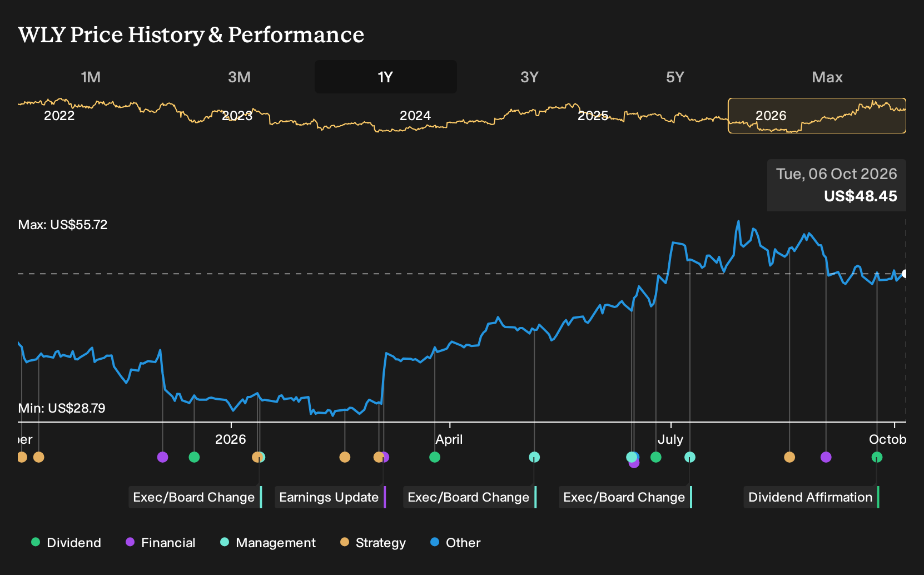Jump to 2024 in the overview mini-chart
The height and width of the screenshot is (575, 924).
[415, 116]
